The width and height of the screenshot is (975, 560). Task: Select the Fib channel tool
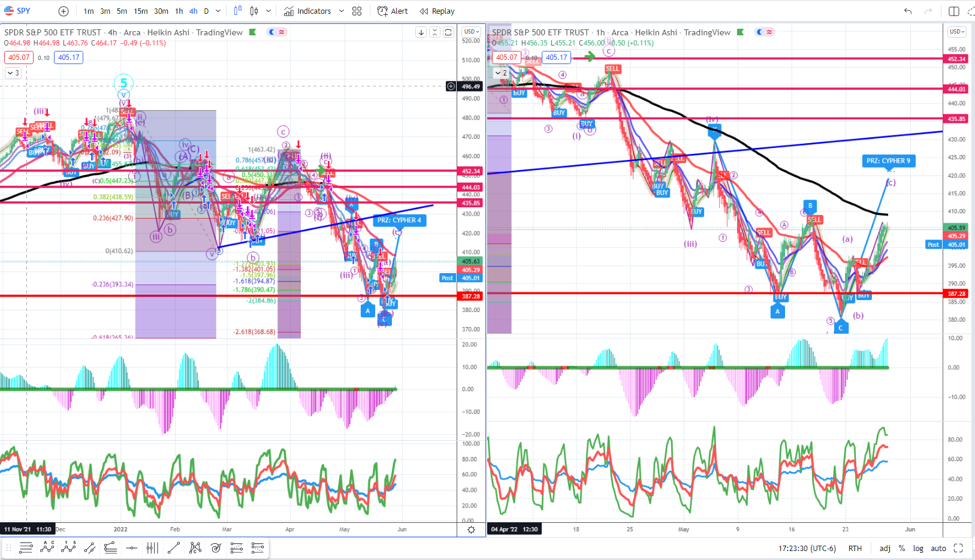pyautogui.click(x=258, y=547)
